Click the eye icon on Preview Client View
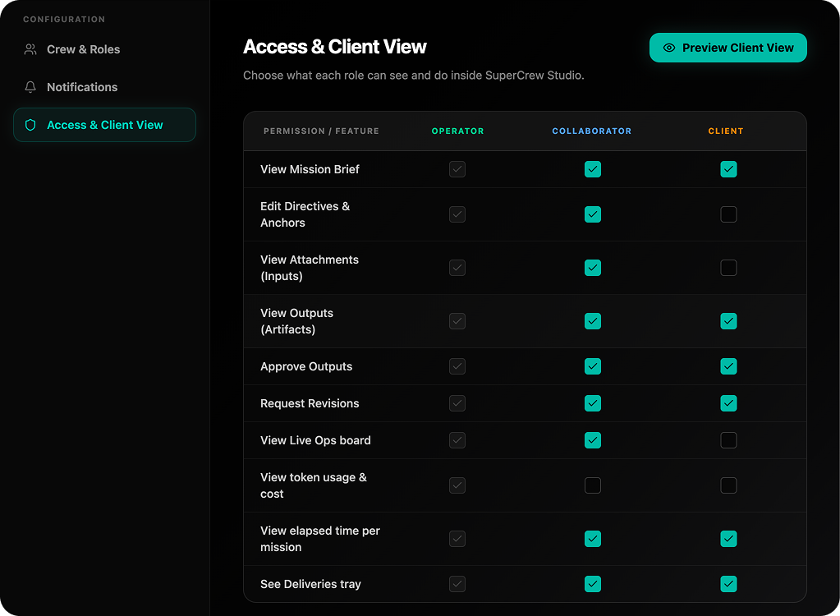840x616 pixels. (x=672, y=48)
